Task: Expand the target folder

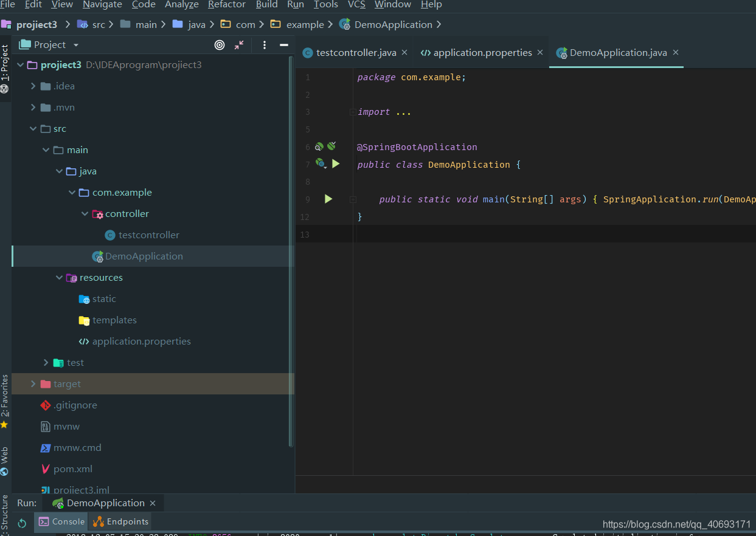Action: tap(33, 384)
